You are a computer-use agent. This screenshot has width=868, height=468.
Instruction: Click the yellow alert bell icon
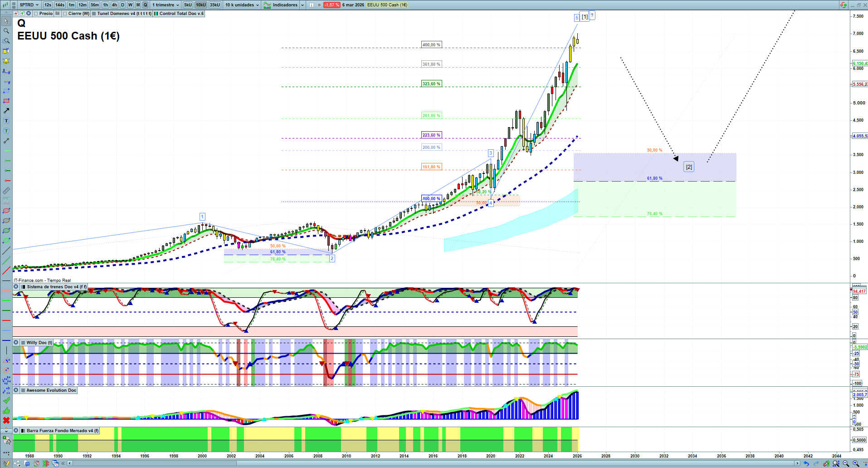pyautogui.click(x=6, y=61)
